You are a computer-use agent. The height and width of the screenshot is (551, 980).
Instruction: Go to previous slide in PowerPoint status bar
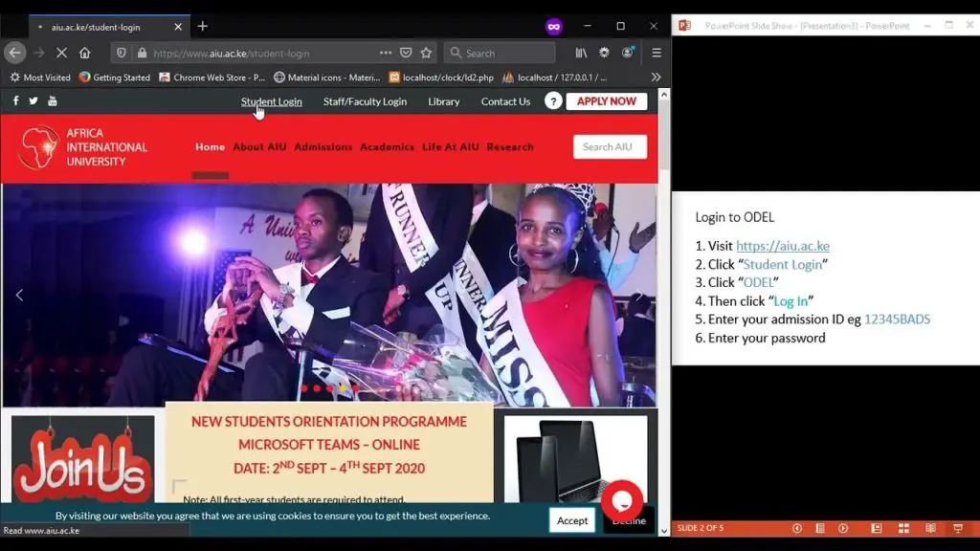click(797, 528)
